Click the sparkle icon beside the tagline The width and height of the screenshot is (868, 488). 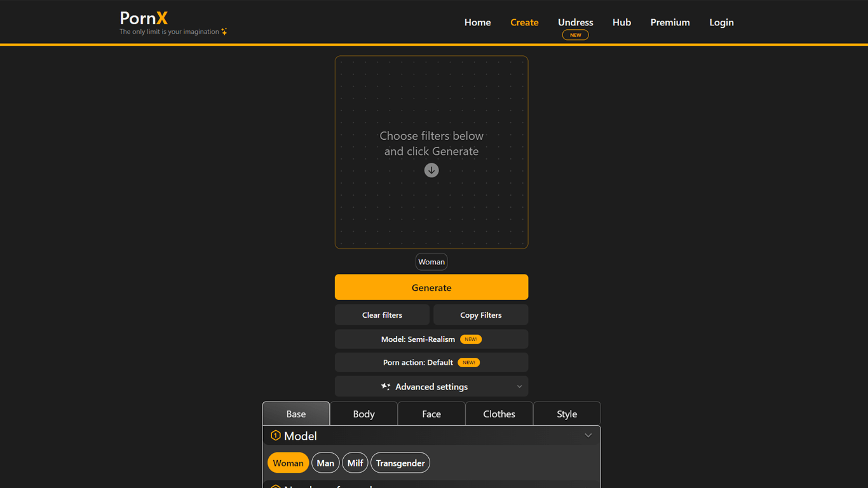[x=224, y=32]
